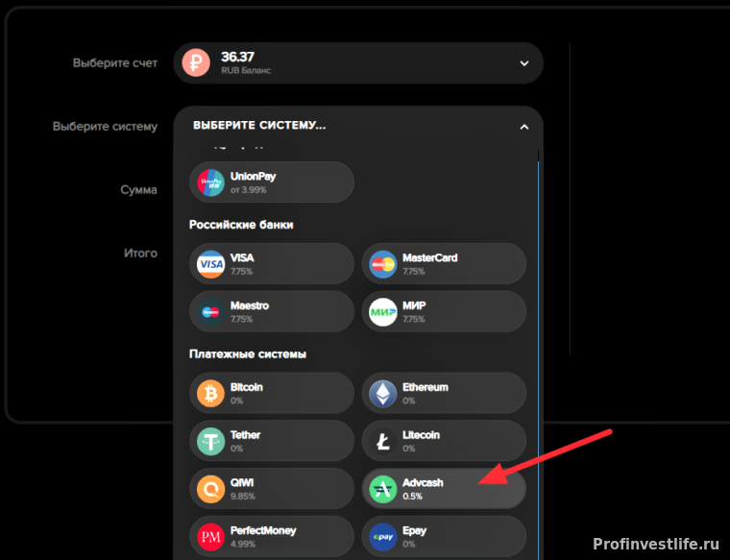Viewport: 730px width, 560px height.
Task: Click the VISA card logo
Action: tap(211, 264)
